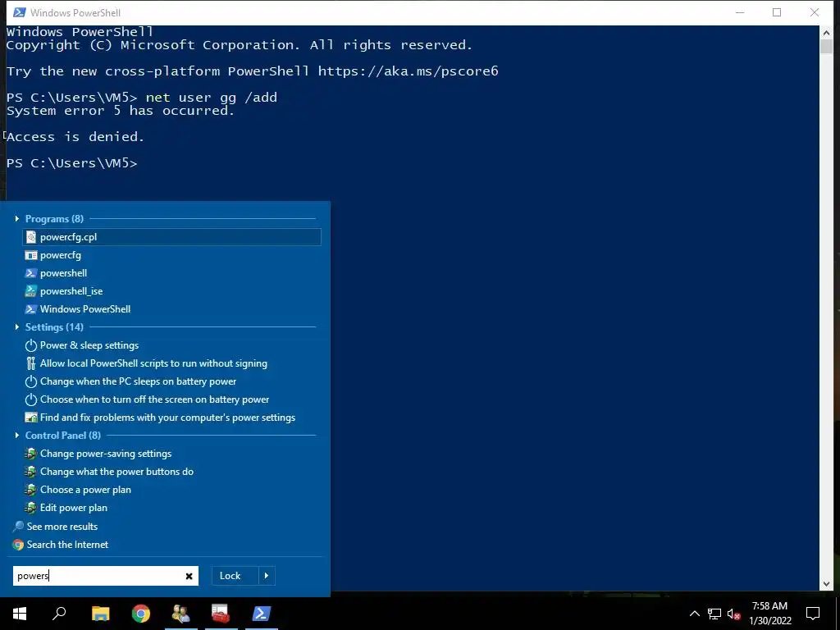Open the red toolbox app on taskbar
The height and width of the screenshot is (630, 840).
[x=220, y=614]
